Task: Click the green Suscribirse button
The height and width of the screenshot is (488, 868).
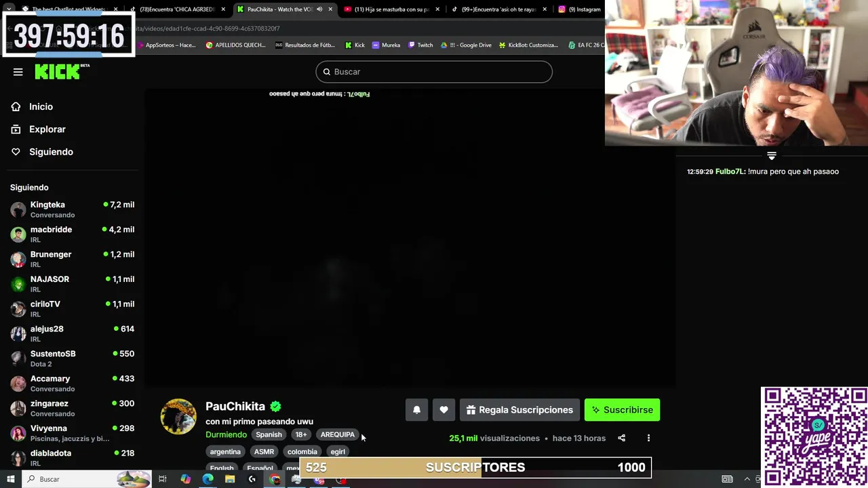Action: [x=622, y=409]
